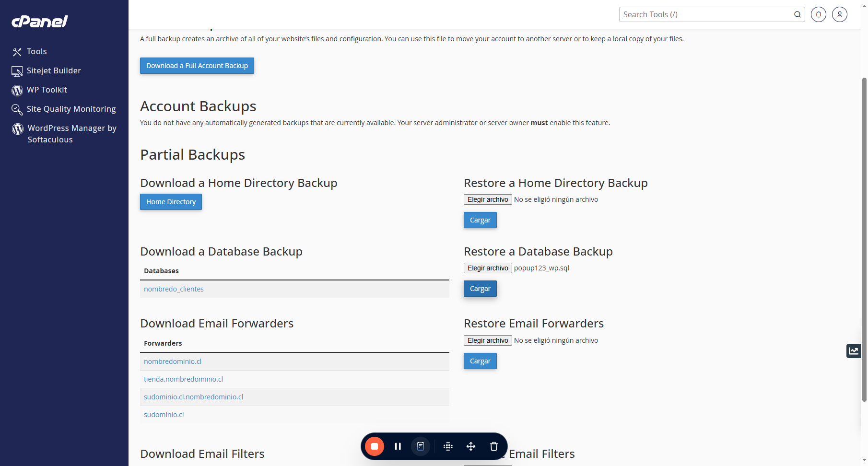Pause the screen recording

[398, 446]
